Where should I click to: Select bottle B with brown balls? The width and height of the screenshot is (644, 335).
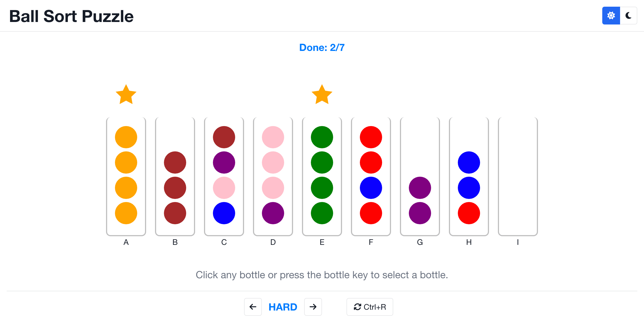175,177
